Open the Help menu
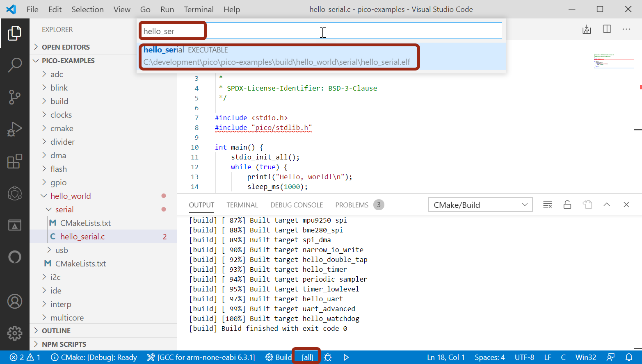The image size is (642, 364). (x=232, y=9)
